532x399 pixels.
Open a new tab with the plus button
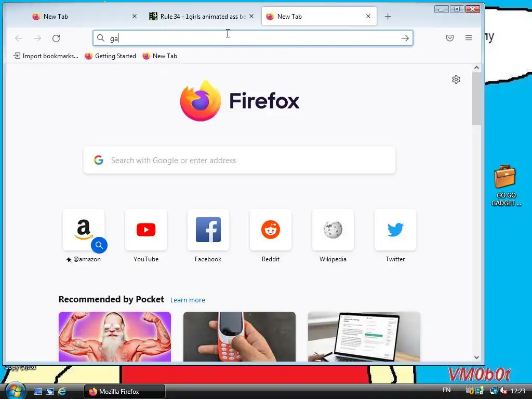(x=388, y=16)
